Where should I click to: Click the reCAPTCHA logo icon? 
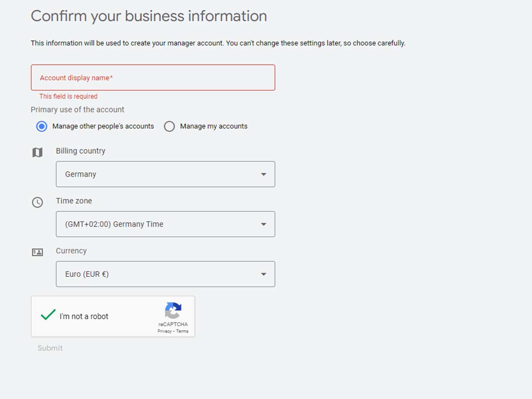click(x=173, y=310)
